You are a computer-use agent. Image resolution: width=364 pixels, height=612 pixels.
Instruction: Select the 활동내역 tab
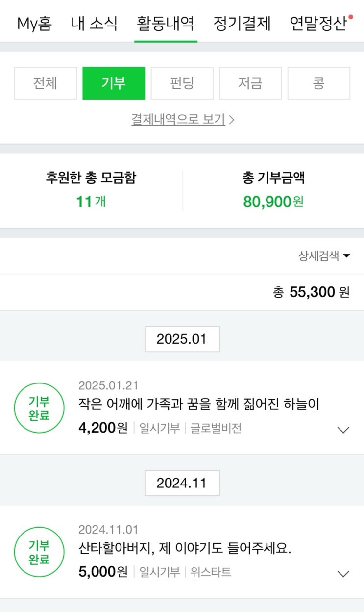click(x=166, y=24)
